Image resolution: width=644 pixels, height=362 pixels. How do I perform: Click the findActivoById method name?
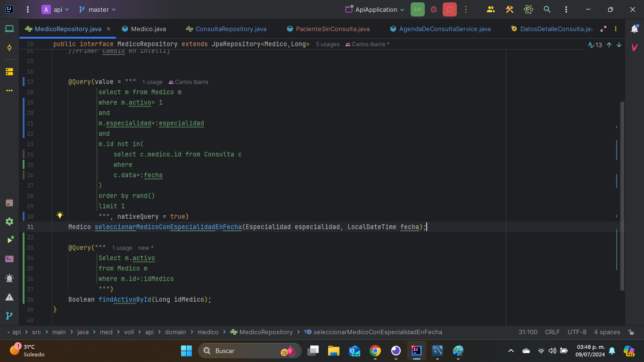tap(125, 299)
